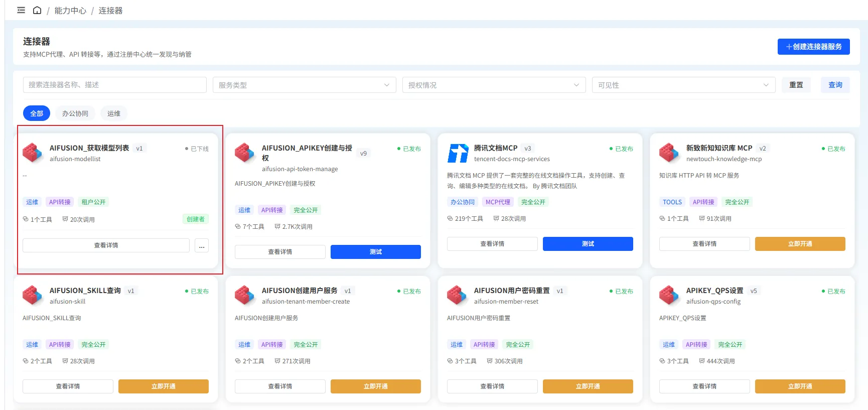Viewport: 868px width, 410px height.
Task: Click call count icon on APIKEY_QPS设置 card
Action: (x=702, y=361)
